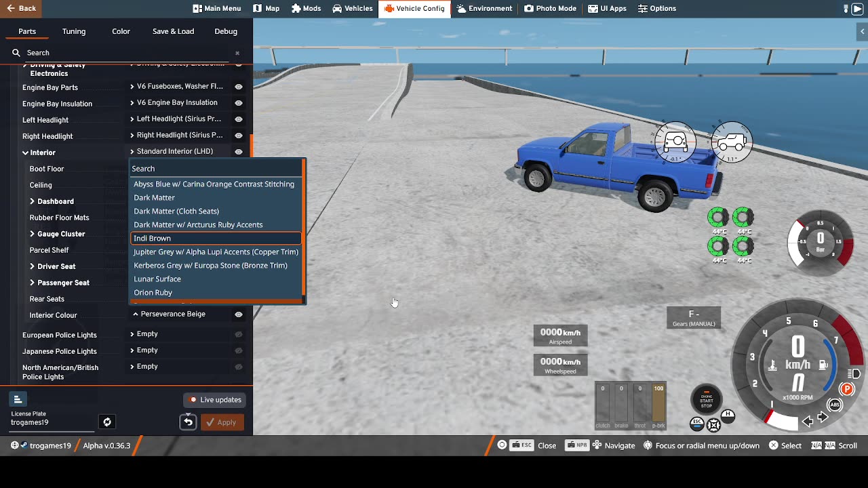Open the Standard Interior (LHD) dropdown
Viewport: 868px width, 488px height.
pos(180,151)
